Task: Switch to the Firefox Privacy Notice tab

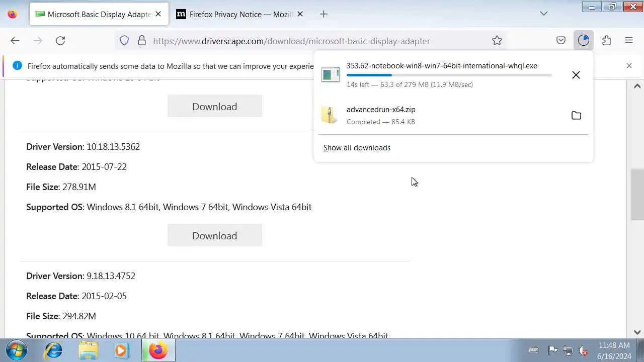Action: (x=240, y=14)
